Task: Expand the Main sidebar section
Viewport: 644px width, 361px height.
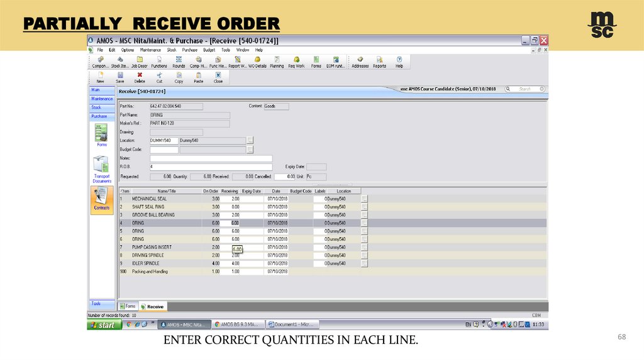Action: point(102,90)
